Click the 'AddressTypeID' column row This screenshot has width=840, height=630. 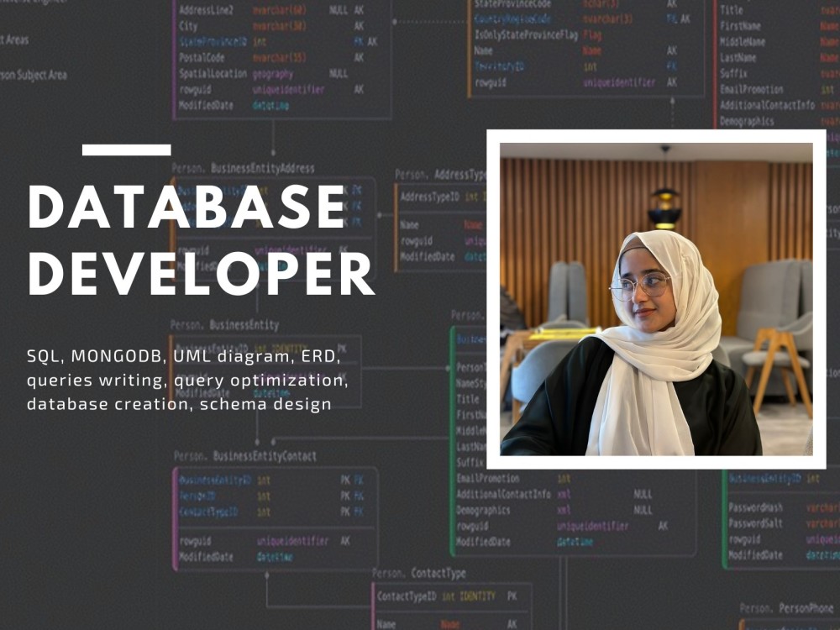[x=443, y=197]
